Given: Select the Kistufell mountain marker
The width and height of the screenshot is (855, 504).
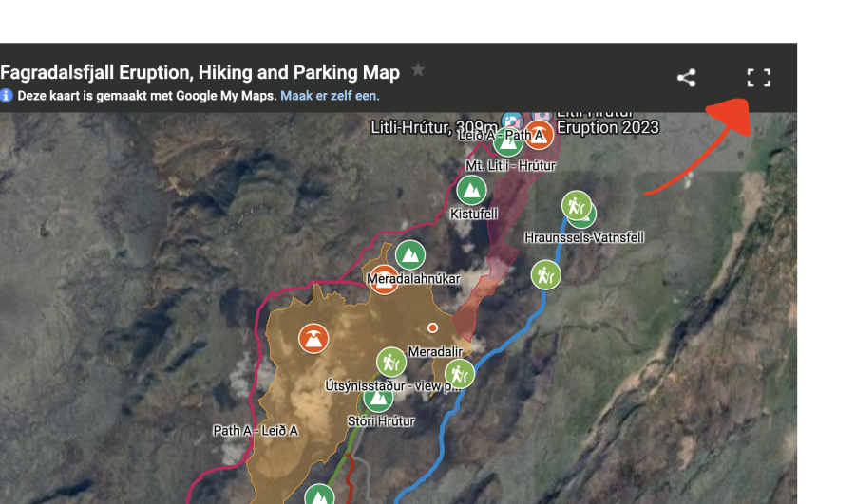Looking at the screenshot, I should point(471,191).
